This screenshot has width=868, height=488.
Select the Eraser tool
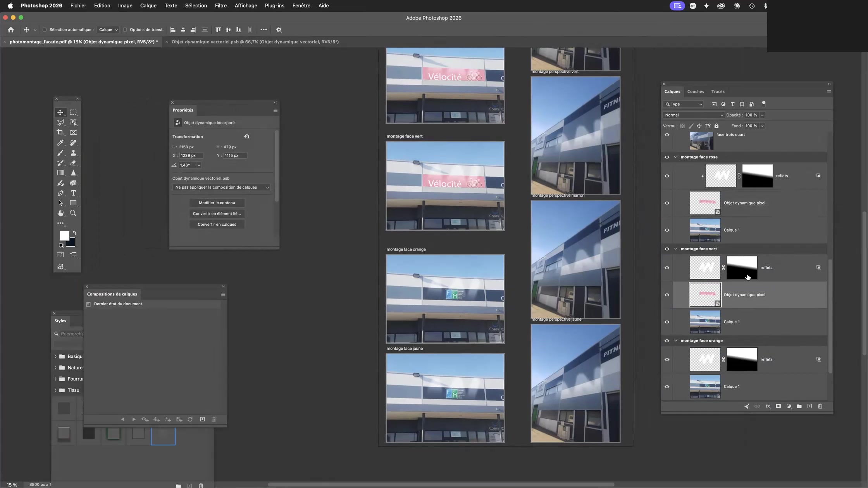(x=73, y=163)
